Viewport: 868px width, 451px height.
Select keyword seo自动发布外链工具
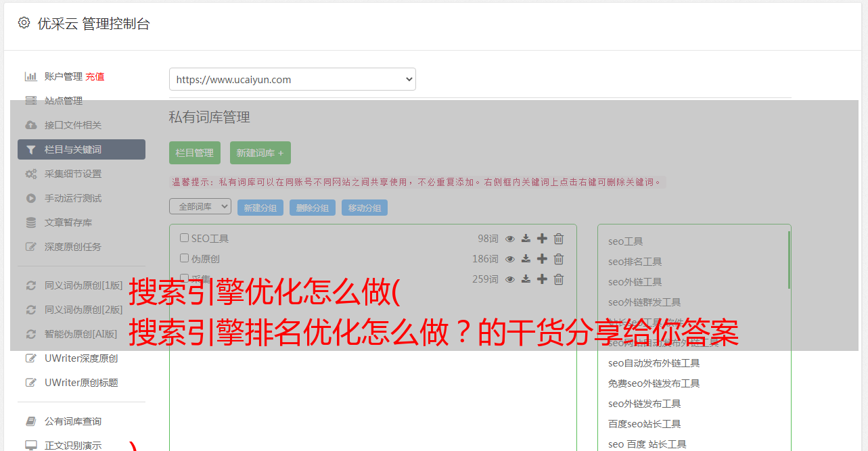[654, 363]
